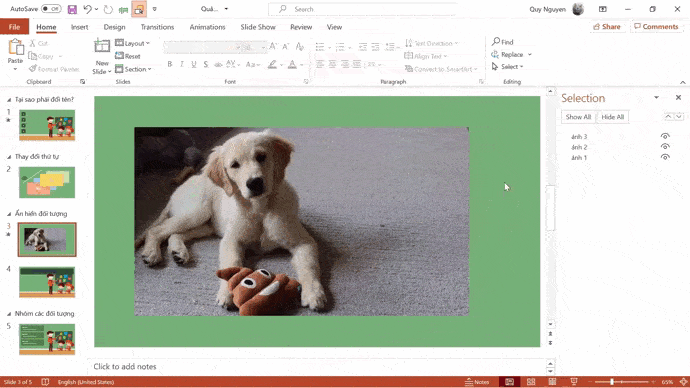Click Show All in Selection pane
Viewport: 690px width, 388px height.
(578, 117)
